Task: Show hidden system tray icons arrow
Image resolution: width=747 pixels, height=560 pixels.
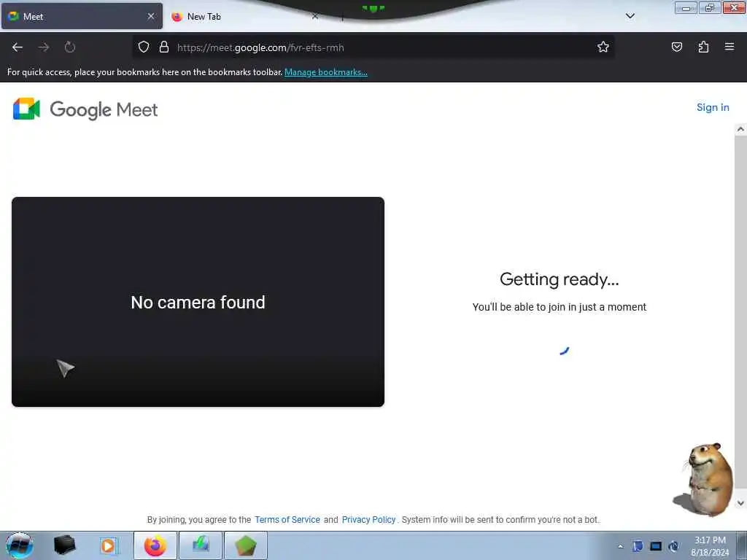Action: (620, 546)
